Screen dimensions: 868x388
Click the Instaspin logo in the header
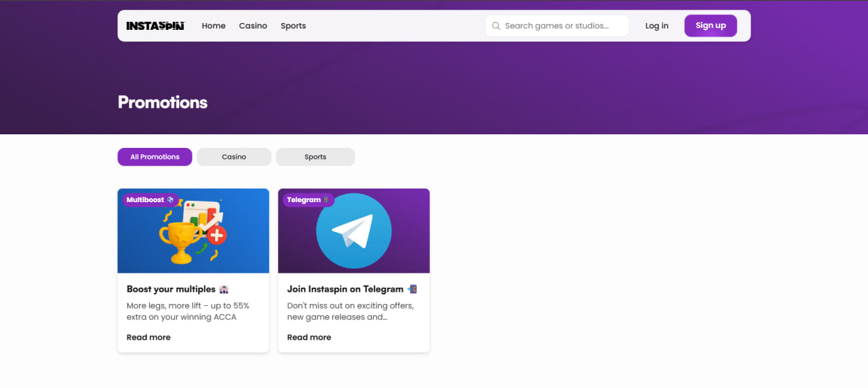(155, 26)
